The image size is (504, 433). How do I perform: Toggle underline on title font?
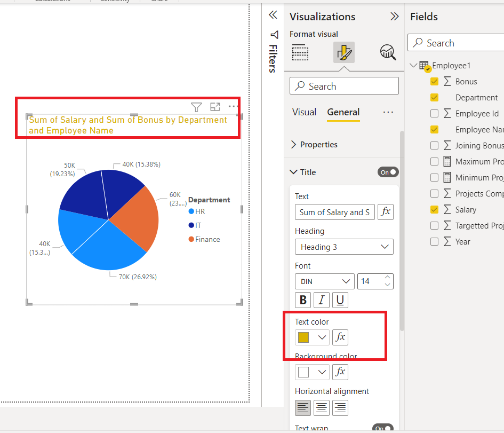[x=340, y=300]
